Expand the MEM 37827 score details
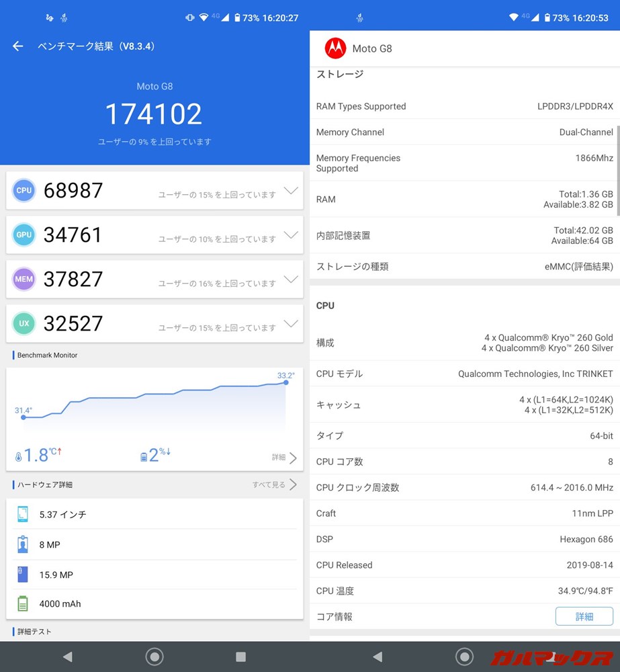Viewport: 620px width, 672px height. [292, 279]
